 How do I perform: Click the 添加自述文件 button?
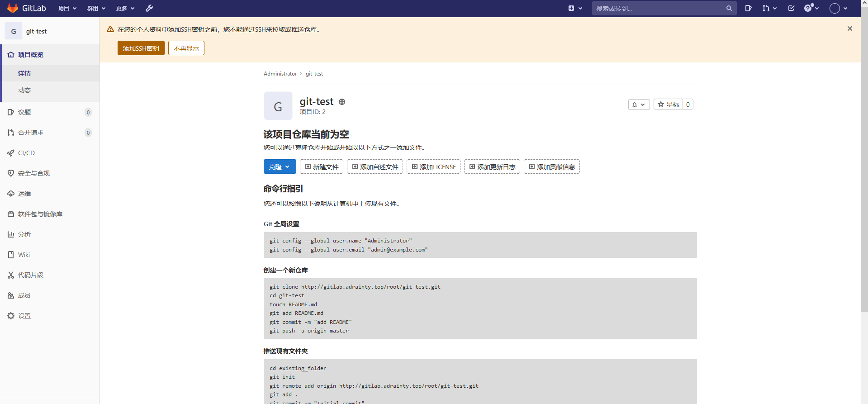click(375, 166)
